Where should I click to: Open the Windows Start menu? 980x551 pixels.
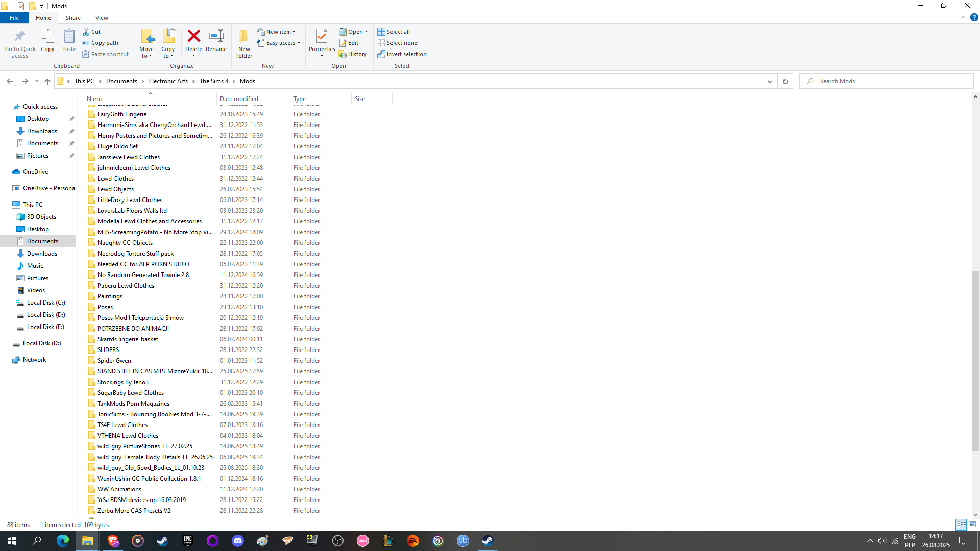12,541
